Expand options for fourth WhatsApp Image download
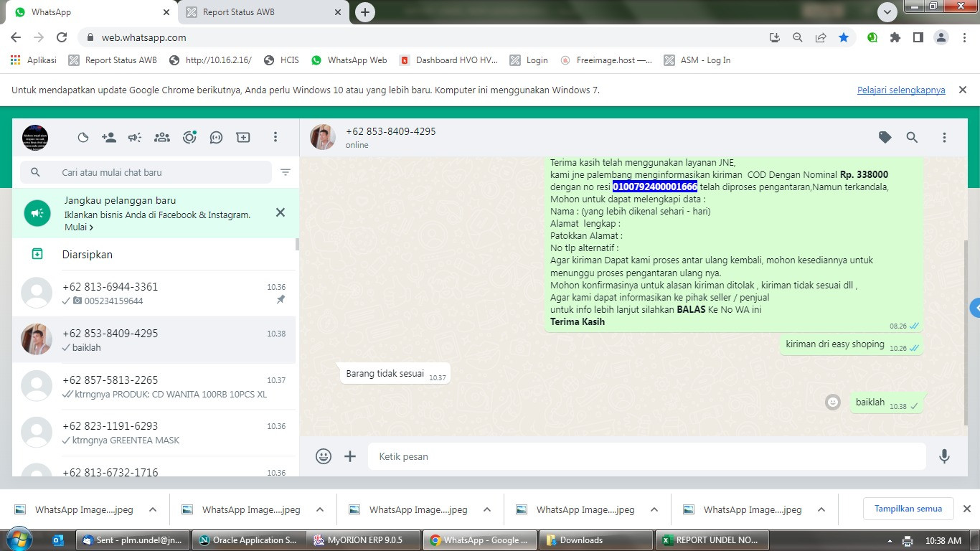This screenshot has width=980, height=551. point(654,509)
